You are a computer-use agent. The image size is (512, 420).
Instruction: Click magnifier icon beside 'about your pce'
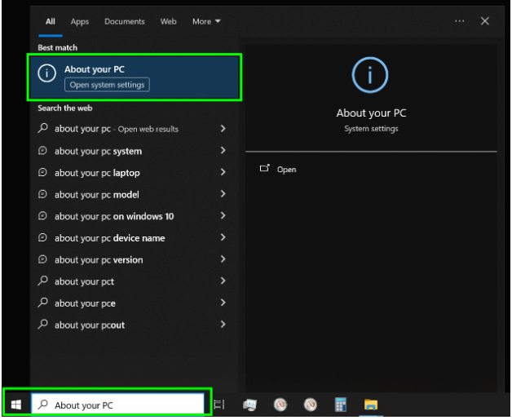[42, 303]
